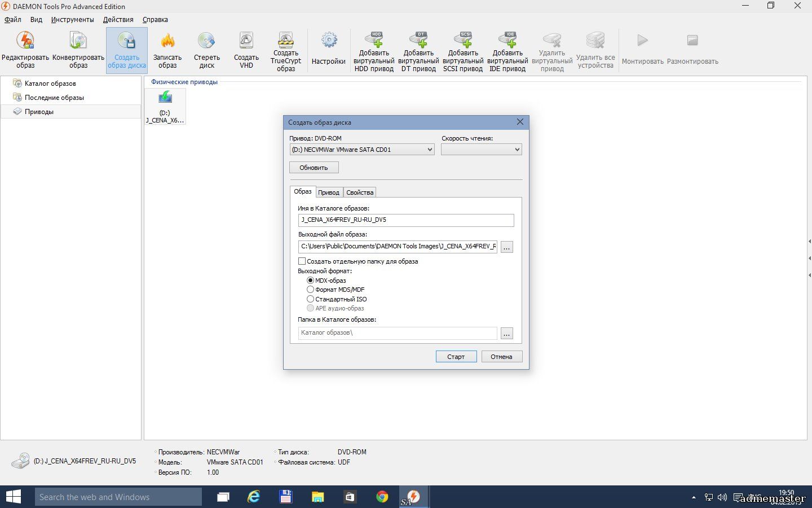Switch to the Образ tab
Image resolution: width=812 pixels, height=508 pixels.
click(303, 191)
